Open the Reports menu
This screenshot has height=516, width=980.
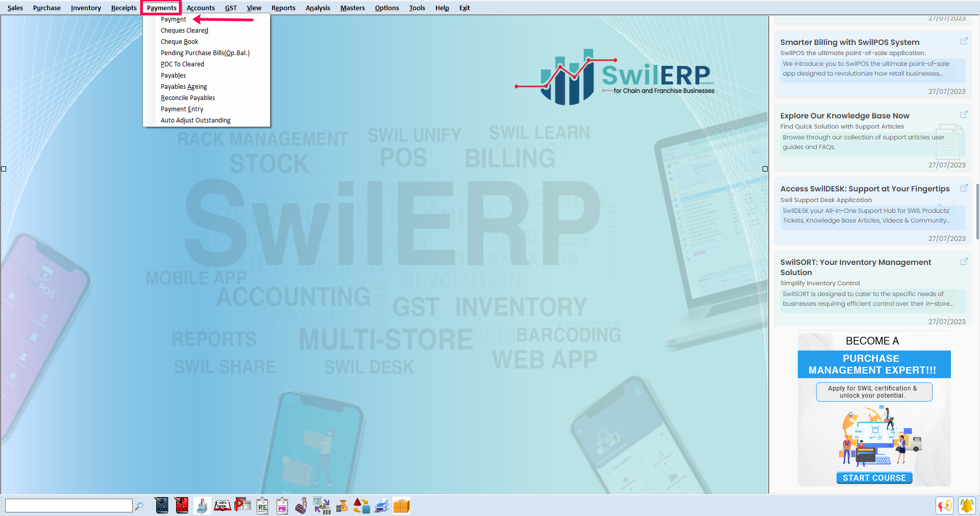283,8
